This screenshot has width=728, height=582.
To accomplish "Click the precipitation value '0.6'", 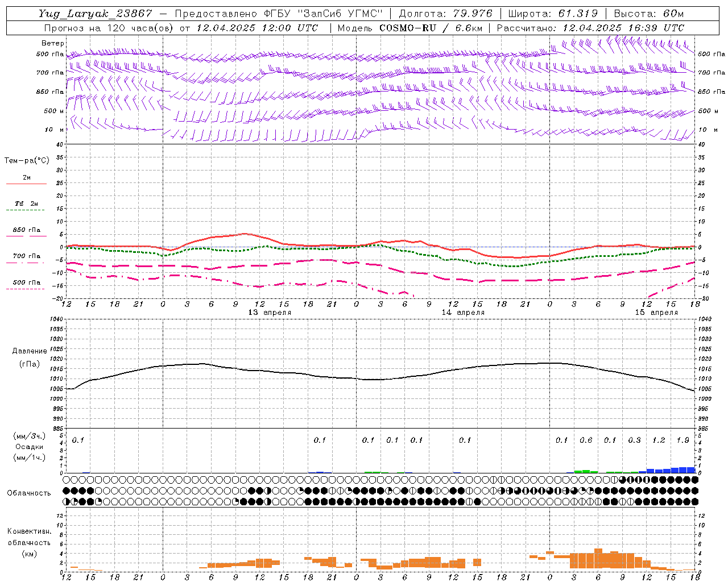I will click(586, 440).
